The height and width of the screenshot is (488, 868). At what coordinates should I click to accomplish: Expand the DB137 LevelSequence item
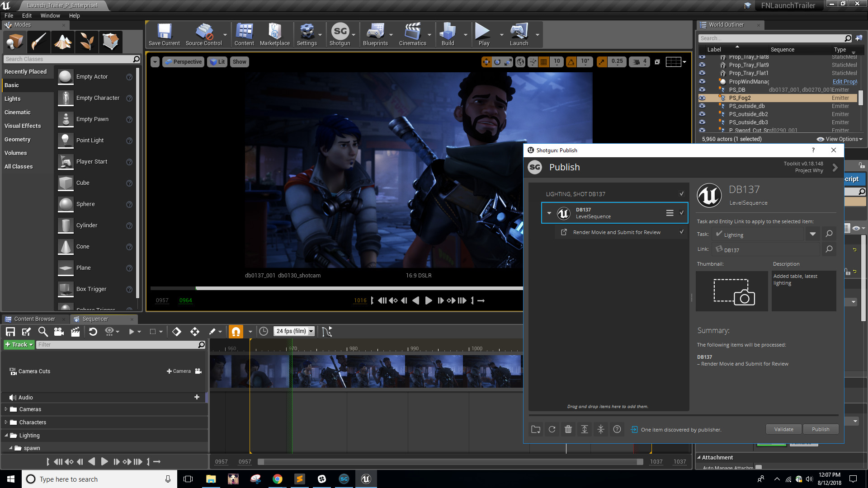point(549,213)
